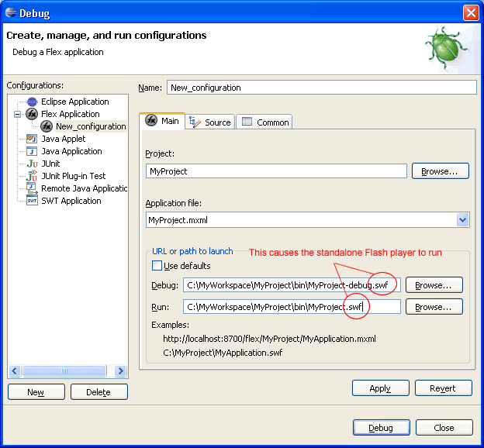Select Eclipse Application in configurations tree
The width and height of the screenshot is (484, 448).
tap(75, 102)
